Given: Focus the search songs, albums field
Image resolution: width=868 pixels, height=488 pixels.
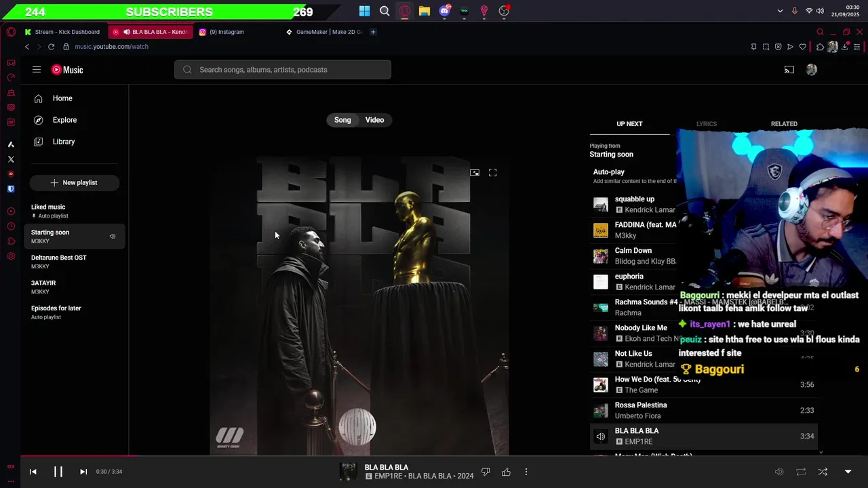Looking at the screenshot, I should (x=283, y=70).
